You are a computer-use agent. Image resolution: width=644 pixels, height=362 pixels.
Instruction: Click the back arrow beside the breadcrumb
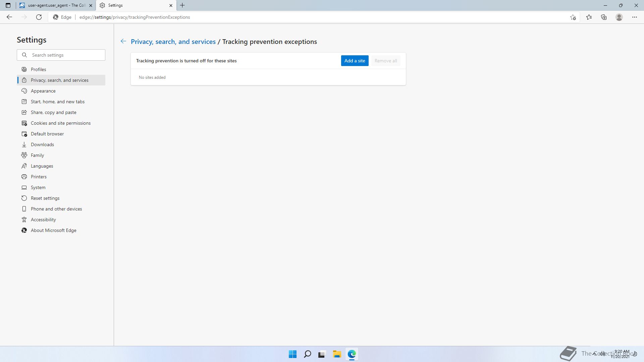(123, 41)
